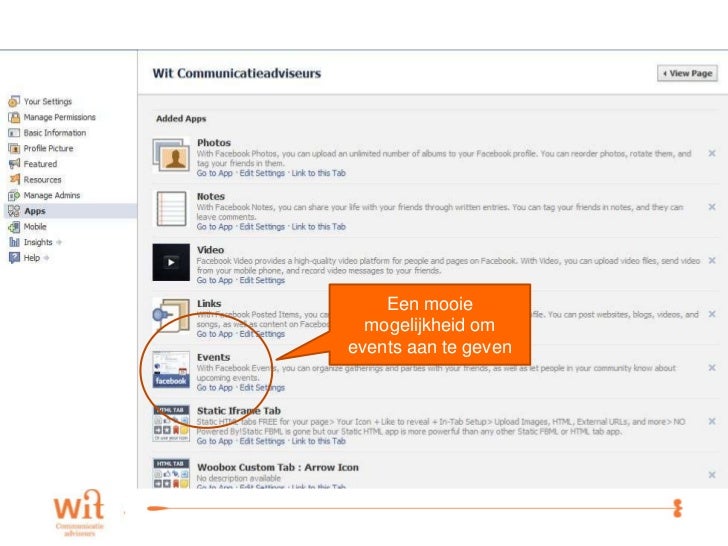
Task: Click the Resources sidebar icon
Action: (x=14, y=179)
